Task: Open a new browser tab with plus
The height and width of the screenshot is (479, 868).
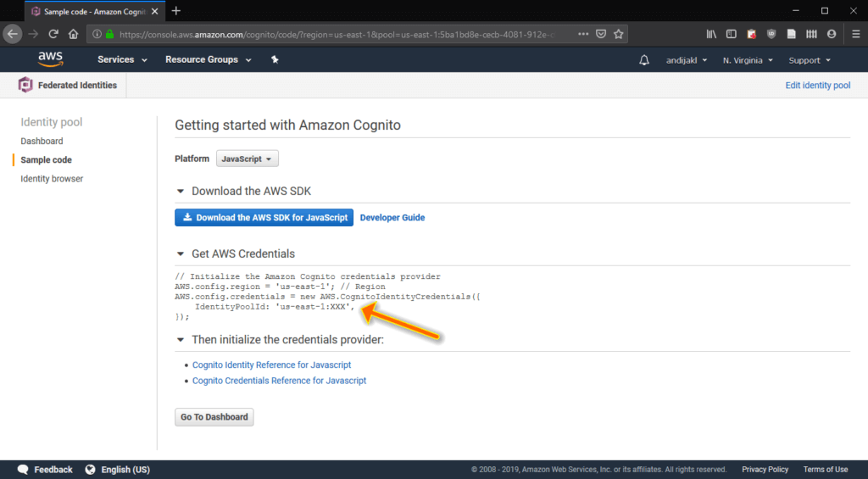Action: [x=176, y=11]
